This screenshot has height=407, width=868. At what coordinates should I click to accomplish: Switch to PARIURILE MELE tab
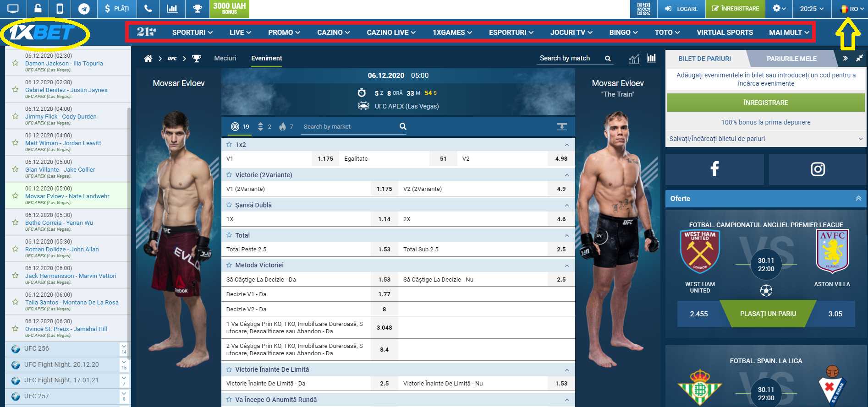coord(791,59)
